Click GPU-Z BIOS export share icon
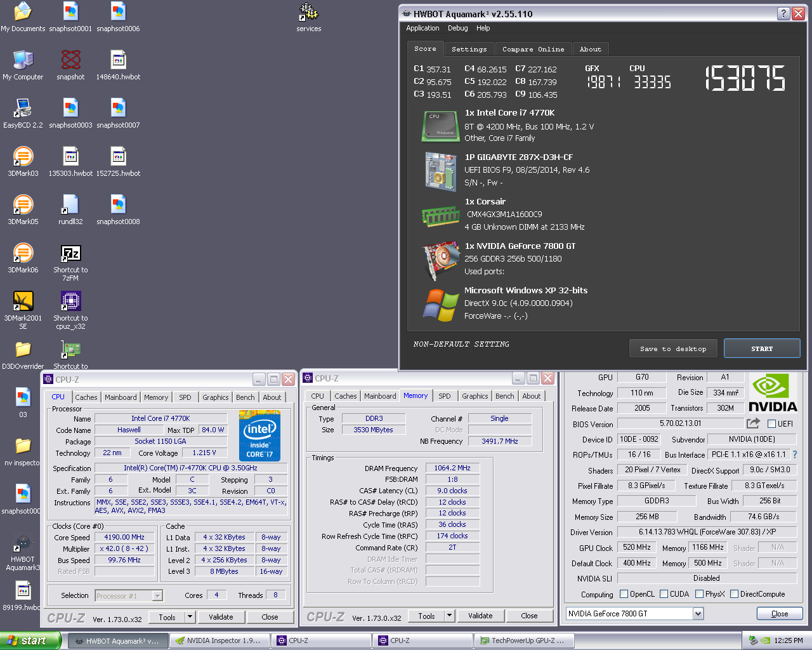812x650 pixels. [753, 423]
